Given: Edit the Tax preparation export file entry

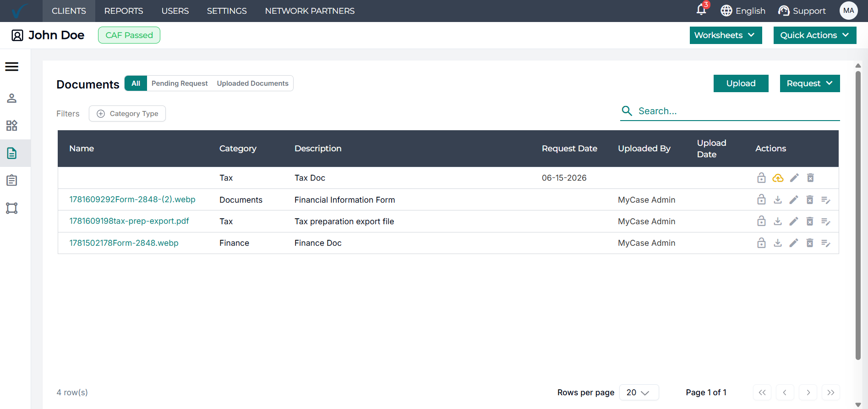Looking at the screenshot, I should pyautogui.click(x=794, y=221).
